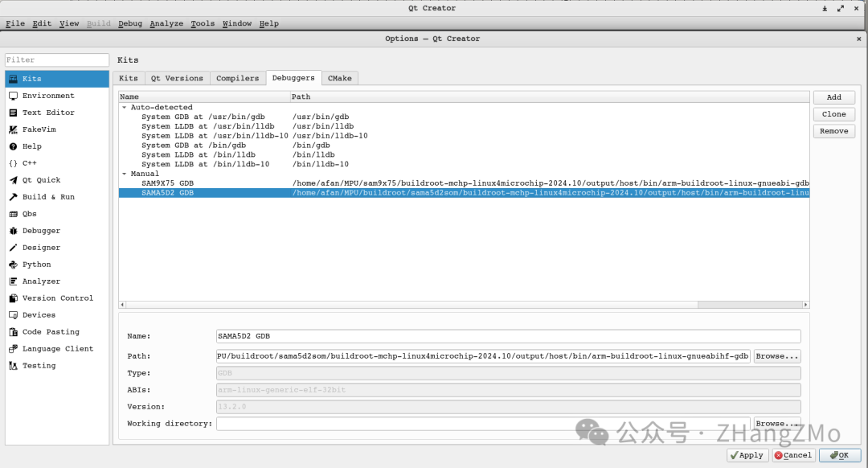Click the Remove button

(833, 131)
